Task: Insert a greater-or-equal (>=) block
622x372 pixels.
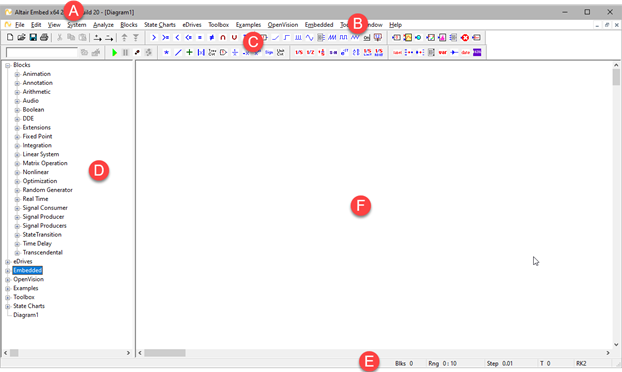Action: point(165,37)
